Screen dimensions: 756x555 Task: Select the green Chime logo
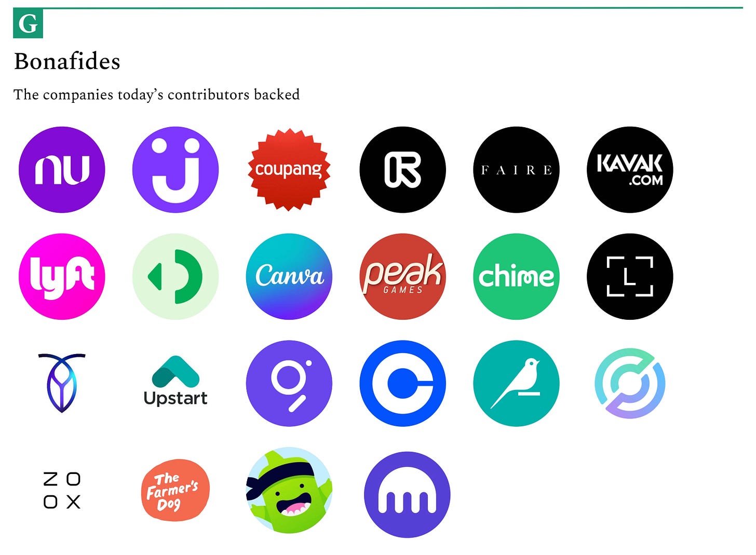[517, 277]
